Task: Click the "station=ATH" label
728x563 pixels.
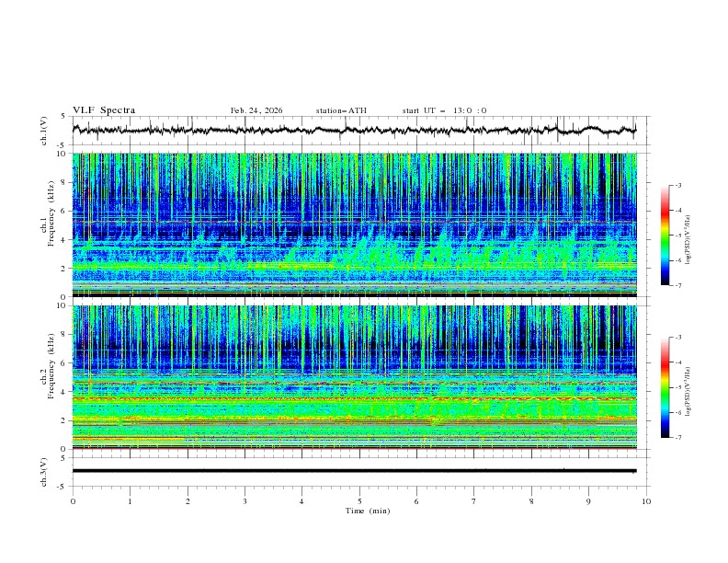Action: pyautogui.click(x=341, y=110)
